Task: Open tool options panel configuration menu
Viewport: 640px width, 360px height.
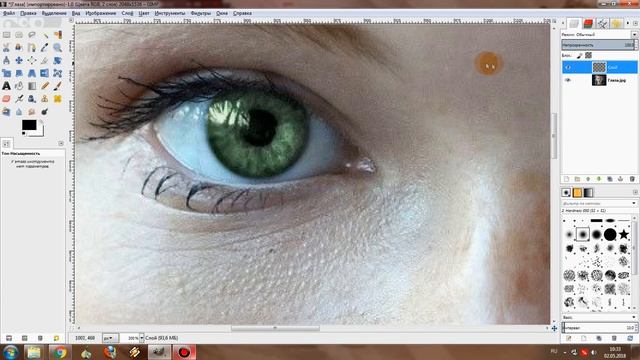Action: [x=61, y=144]
